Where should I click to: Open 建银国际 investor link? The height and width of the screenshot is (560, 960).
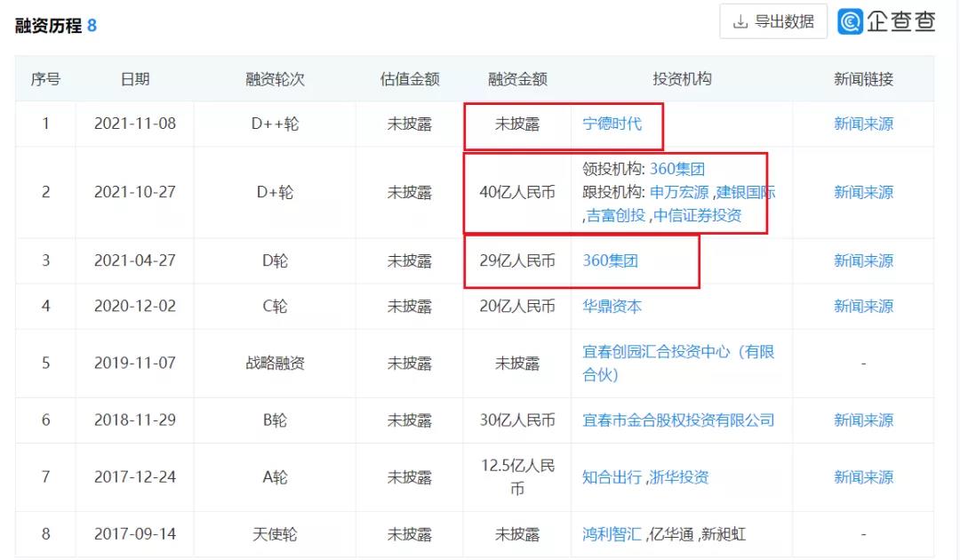(x=746, y=192)
